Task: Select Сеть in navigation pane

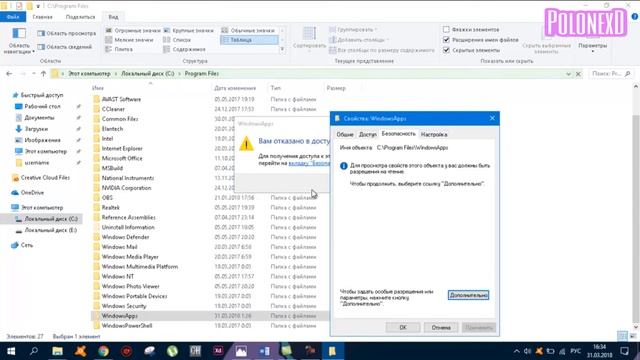Action: click(27, 245)
